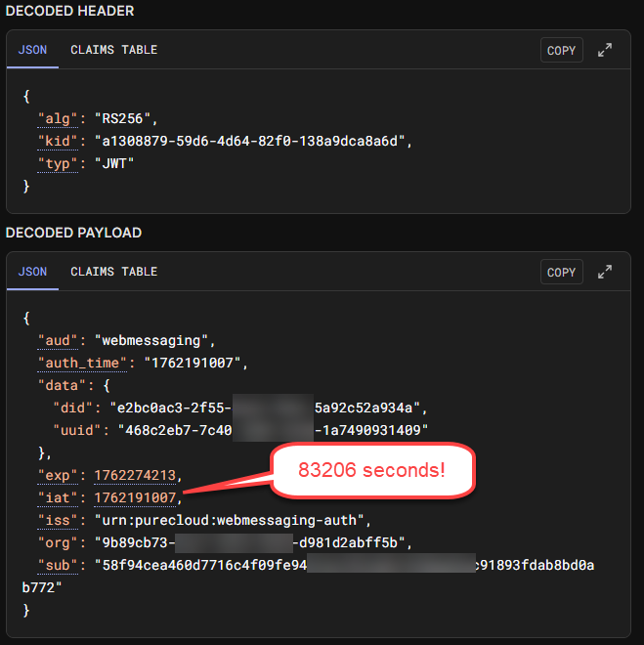Click the DECODED PAYLOAD section title
Viewport: 644px width, 645px height.
coord(74,233)
